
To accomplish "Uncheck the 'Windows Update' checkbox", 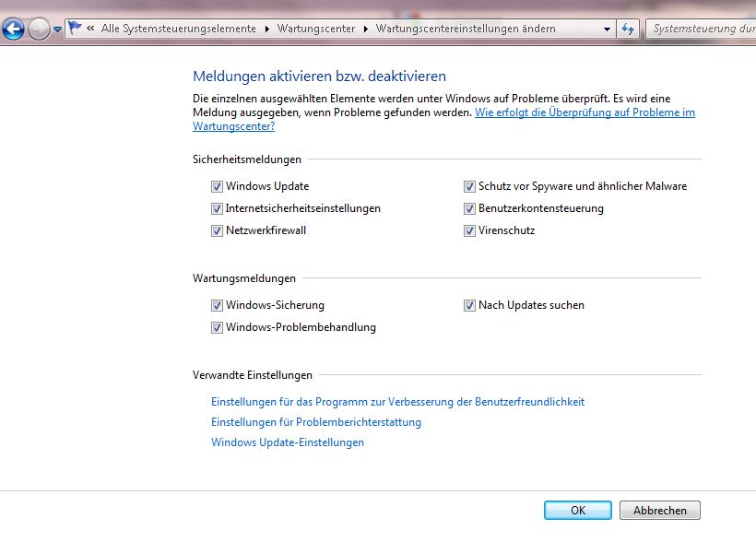I will coord(217,186).
